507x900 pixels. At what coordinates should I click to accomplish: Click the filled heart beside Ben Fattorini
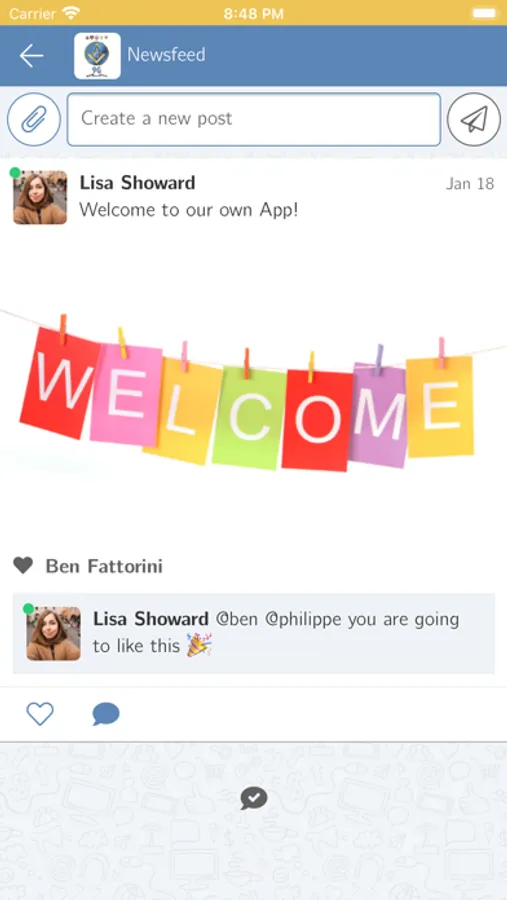tap(24, 566)
